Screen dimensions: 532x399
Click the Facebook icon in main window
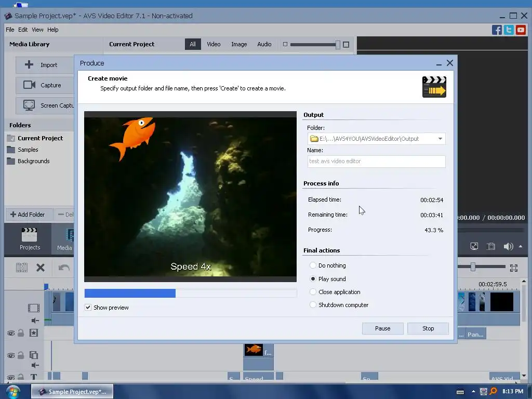click(497, 30)
